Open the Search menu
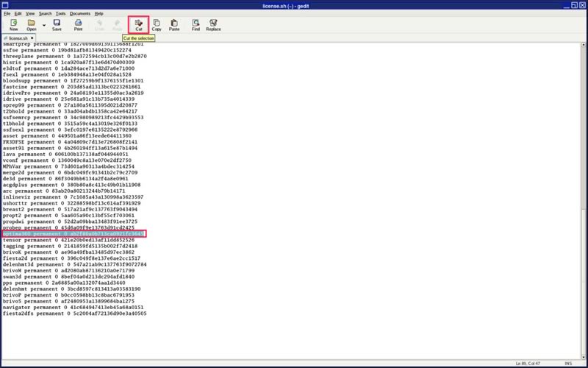The image size is (588, 368). pyautogui.click(x=45, y=13)
